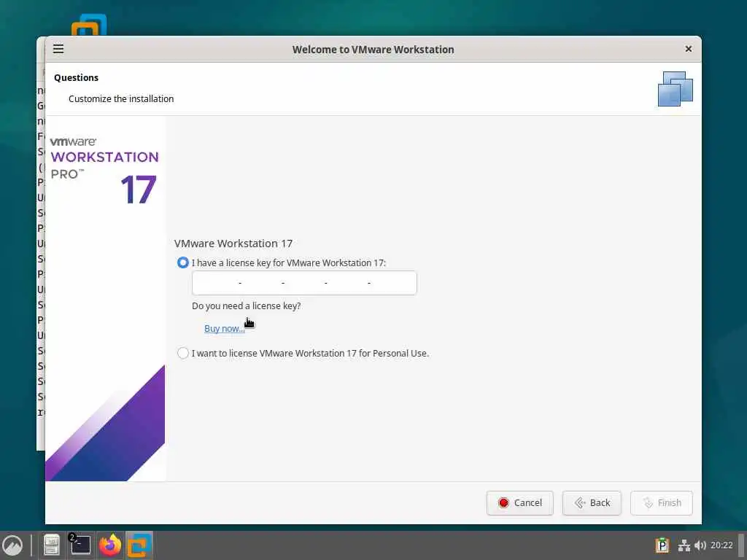Viewport: 747px width, 560px height.
Task: Click the VMware installer taskbar entry
Action: [139, 545]
